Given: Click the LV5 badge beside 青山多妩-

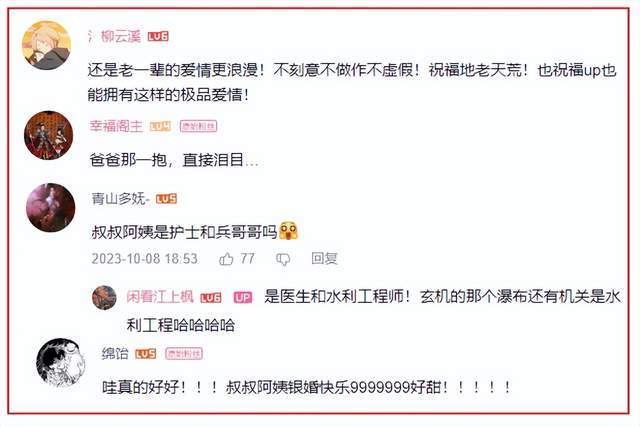Looking at the screenshot, I should point(167,199).
